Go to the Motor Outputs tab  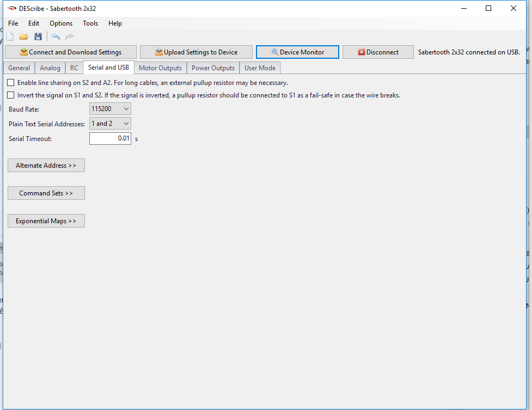[x=161, y=68]
